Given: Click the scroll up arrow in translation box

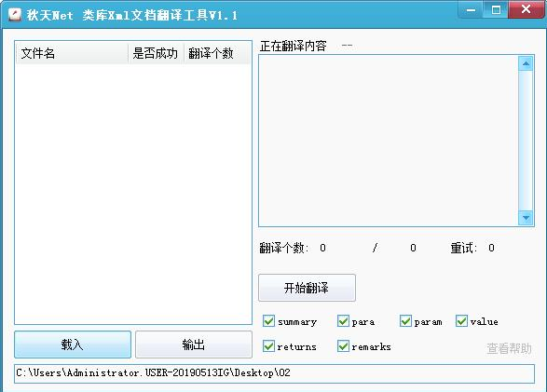Looking at the screenshot, I should pos(526,63).
